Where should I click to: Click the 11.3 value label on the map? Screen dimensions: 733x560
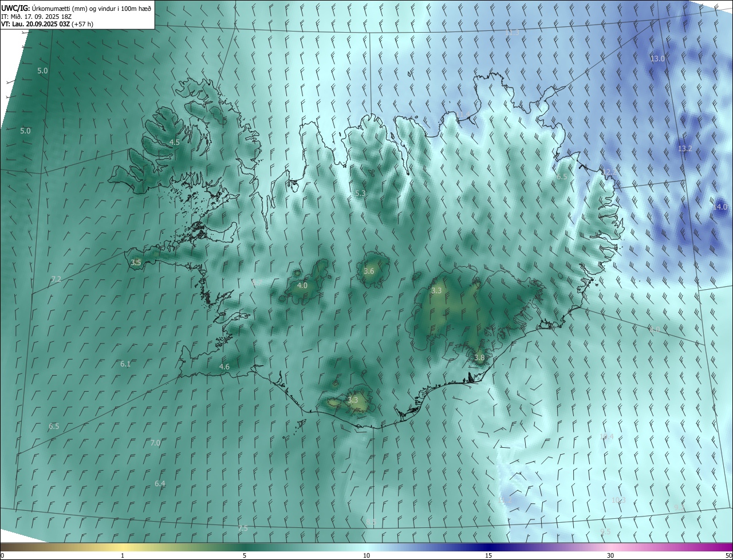[x=513, y=33]
